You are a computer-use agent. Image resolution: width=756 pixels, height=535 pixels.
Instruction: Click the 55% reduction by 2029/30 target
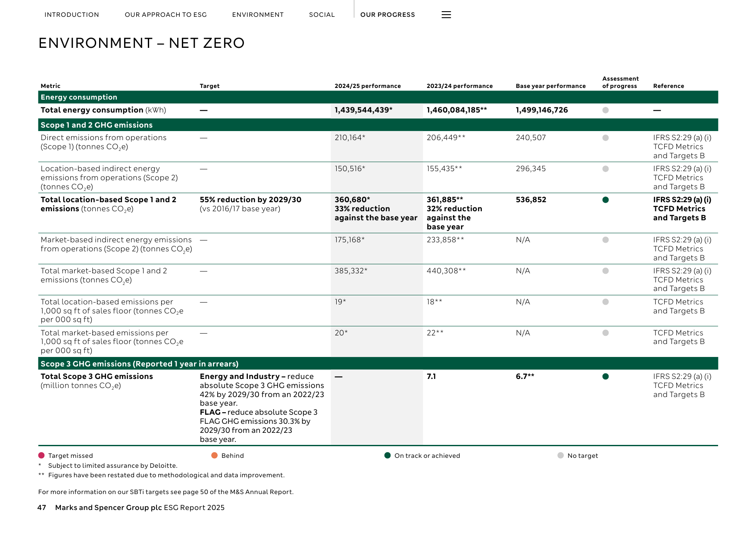[250, 200]
